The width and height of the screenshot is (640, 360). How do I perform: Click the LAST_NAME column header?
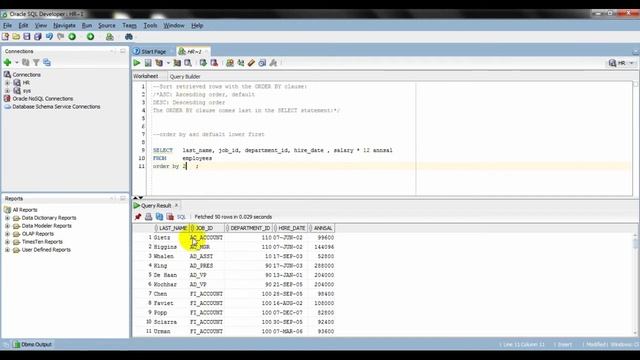(171, 228)
